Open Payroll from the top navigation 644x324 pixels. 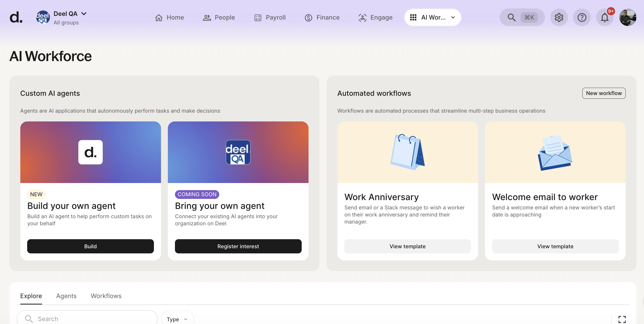tap(257, 17)
